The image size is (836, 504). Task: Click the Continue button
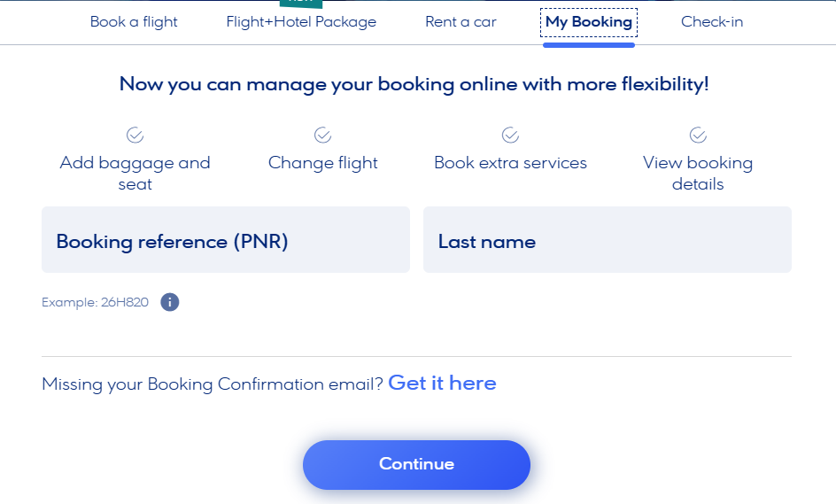click(416, 465)
